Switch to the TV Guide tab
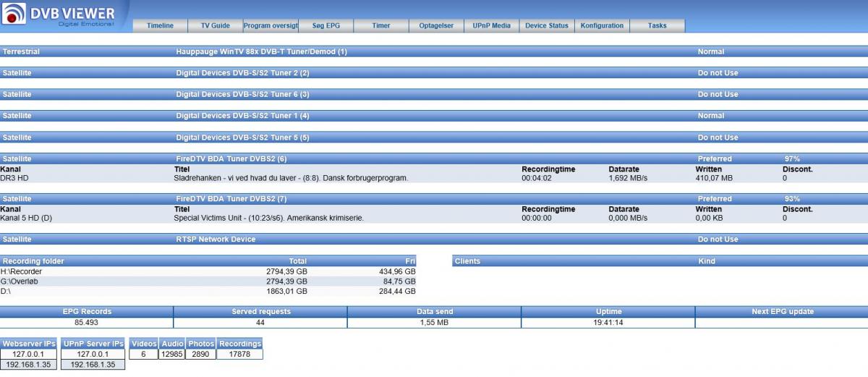 click(215, 25)
